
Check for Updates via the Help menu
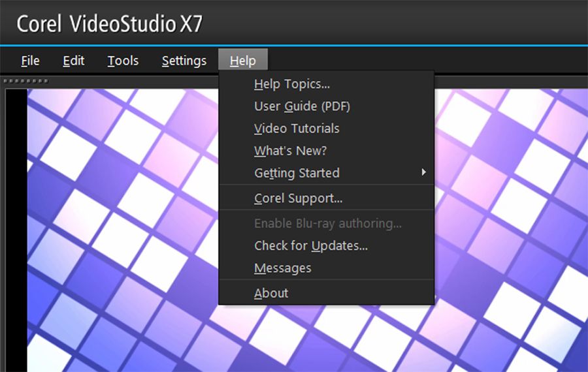tap(311, 246)
